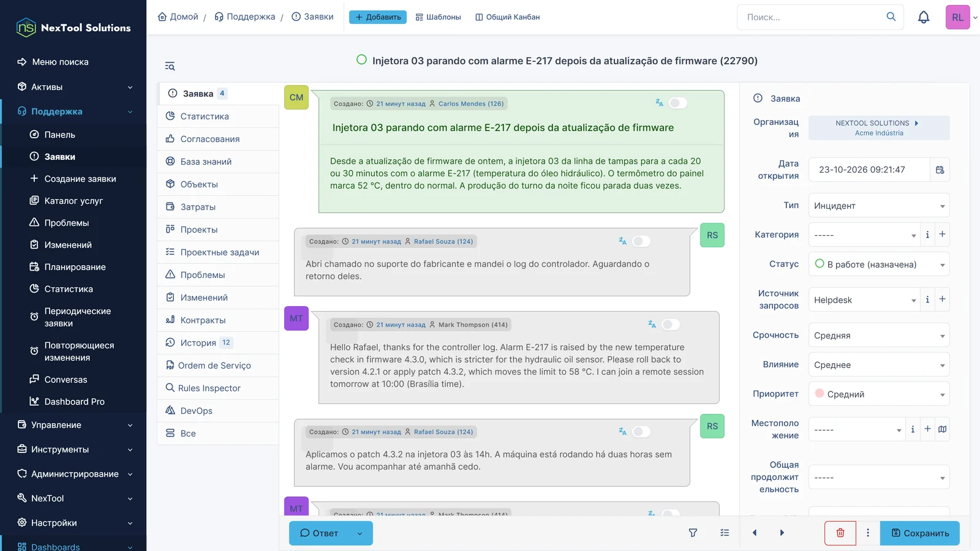Screen dimensions: 980x551
Task: Go to next ticket arrow
Action: [x=782, y=533]
